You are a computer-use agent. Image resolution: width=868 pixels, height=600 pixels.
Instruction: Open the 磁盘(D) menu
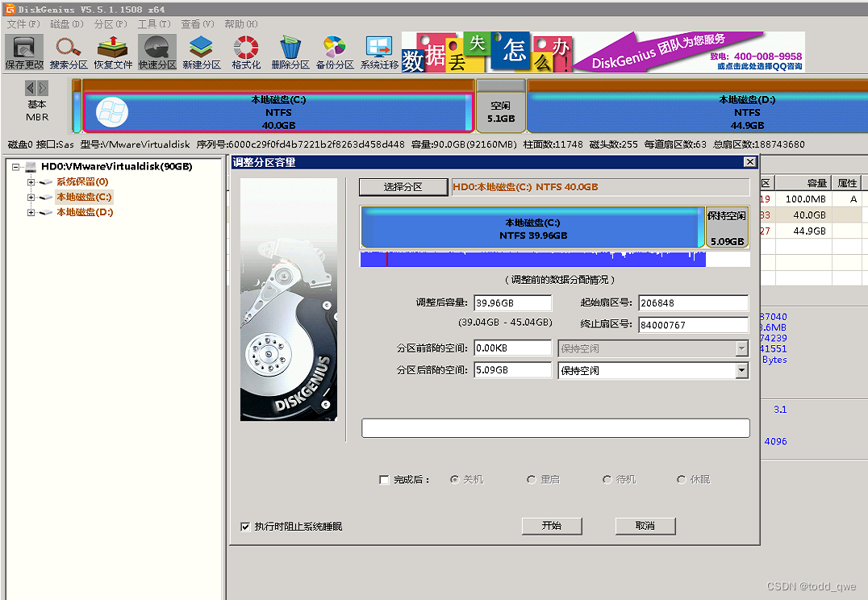(x=66, y=24)
